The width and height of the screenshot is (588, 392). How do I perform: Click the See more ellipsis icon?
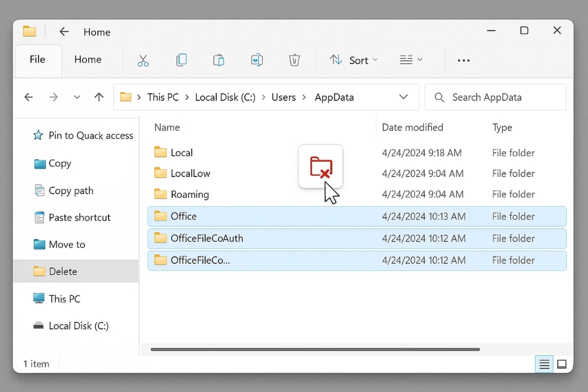tap(464, 60)
